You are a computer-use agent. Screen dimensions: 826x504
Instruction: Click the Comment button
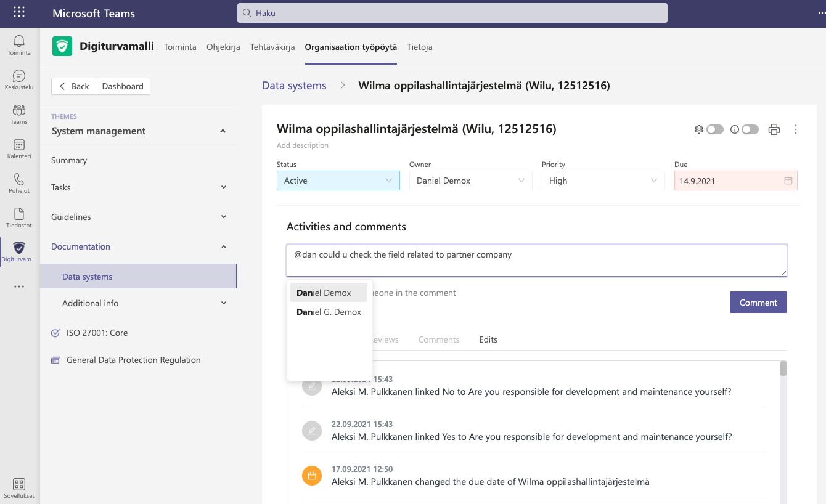click(758, 303)
